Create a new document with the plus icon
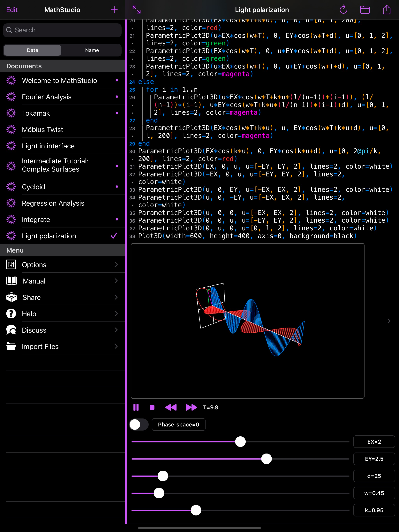Screen dimensions: 399x532 point(114,10)
